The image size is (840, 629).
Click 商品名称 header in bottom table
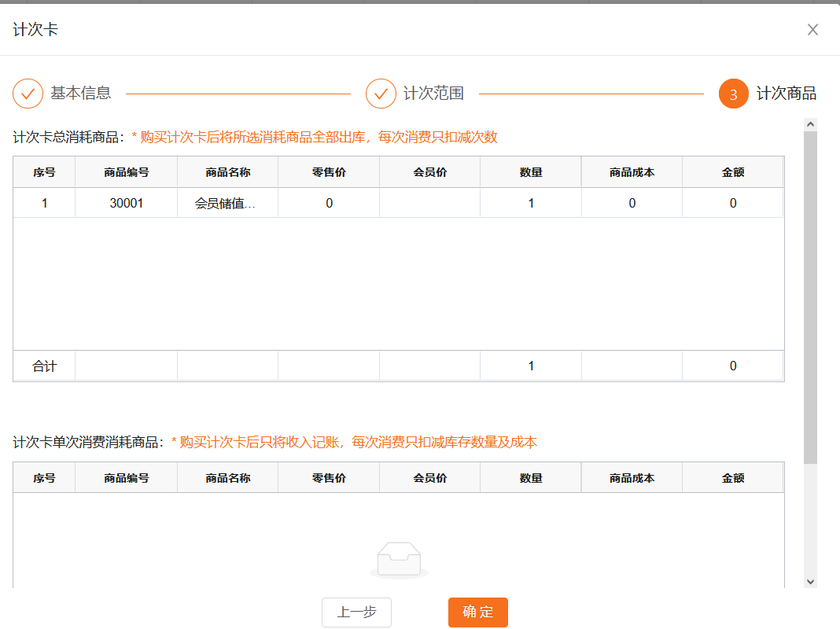(x=227, y=478)
